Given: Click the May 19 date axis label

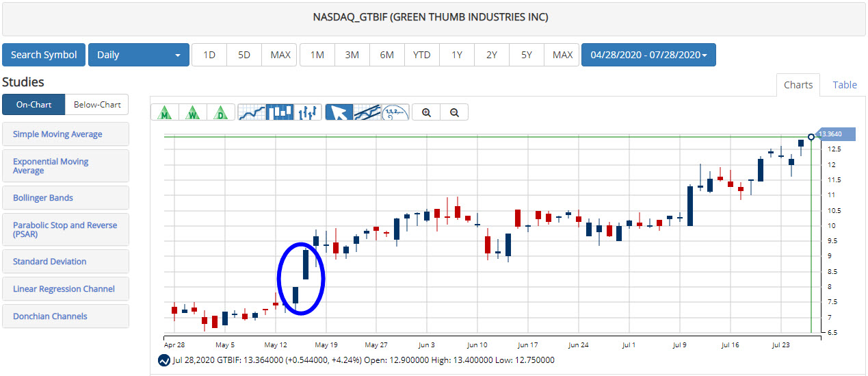Looking at the screenshot, I should pyautogui.click(x=326, y=345).
